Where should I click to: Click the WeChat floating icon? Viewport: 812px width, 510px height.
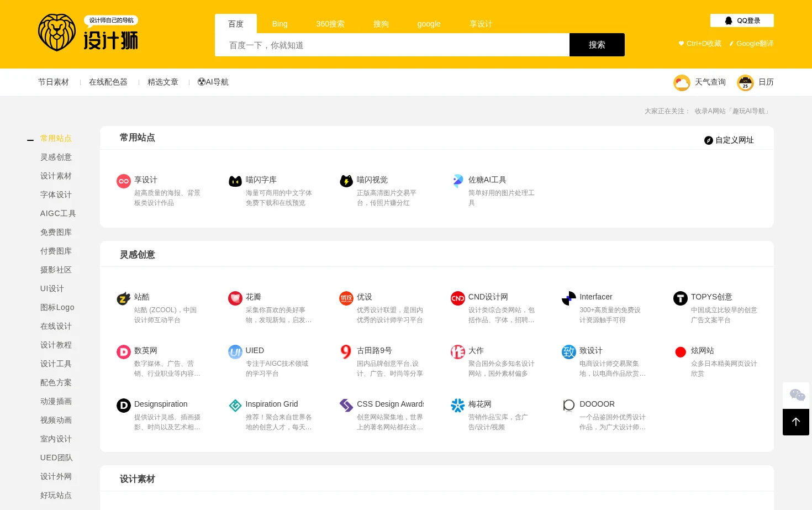click(796, 395)
